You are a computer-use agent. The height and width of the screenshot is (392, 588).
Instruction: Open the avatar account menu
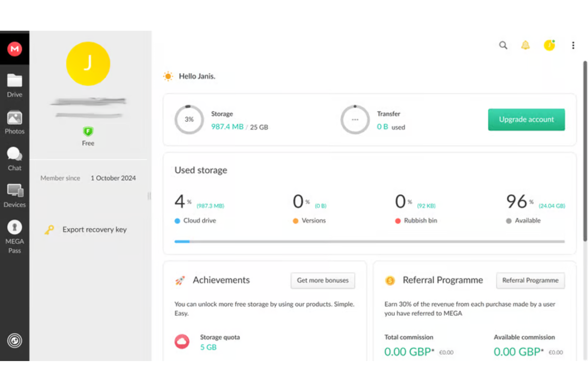tap(549, 45)
